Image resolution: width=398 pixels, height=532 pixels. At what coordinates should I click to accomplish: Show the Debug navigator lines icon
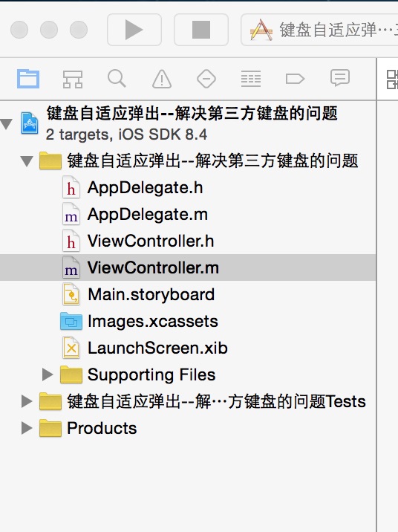(x=251, y=79)
